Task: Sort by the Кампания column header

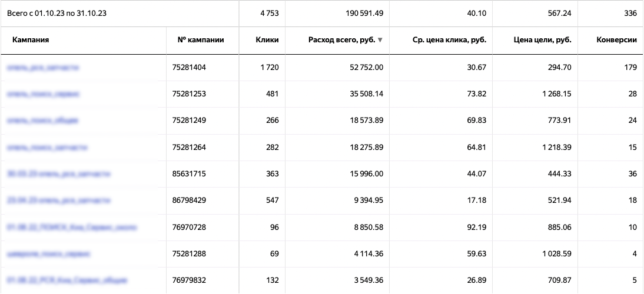Action: pos(30,40)
